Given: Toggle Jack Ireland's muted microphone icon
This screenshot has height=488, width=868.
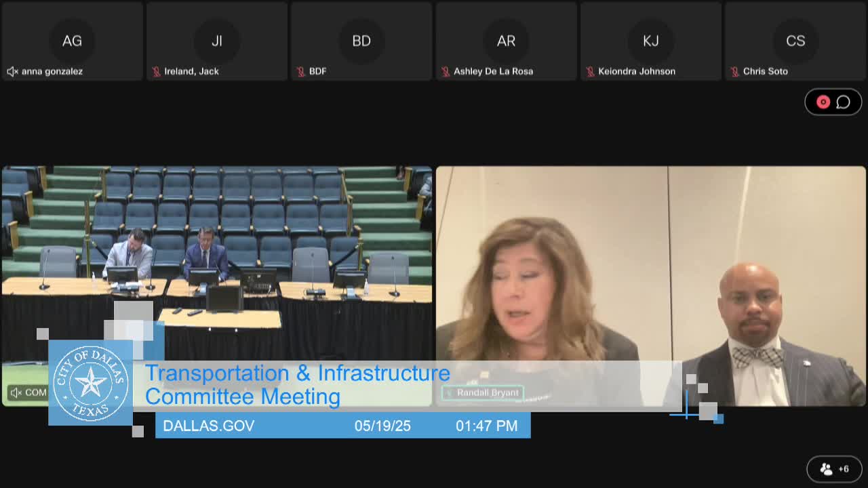Looking at the screenshot, I should 156,71.
